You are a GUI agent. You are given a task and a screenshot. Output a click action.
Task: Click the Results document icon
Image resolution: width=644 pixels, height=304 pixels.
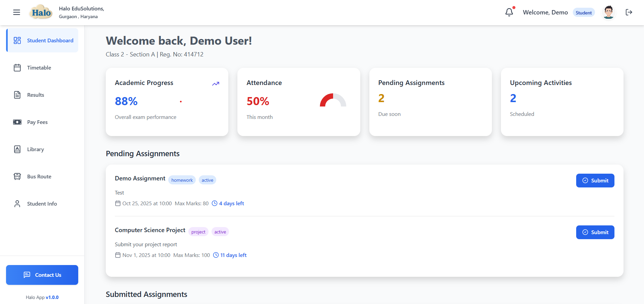pyautogui.click(x=17, y=95)
